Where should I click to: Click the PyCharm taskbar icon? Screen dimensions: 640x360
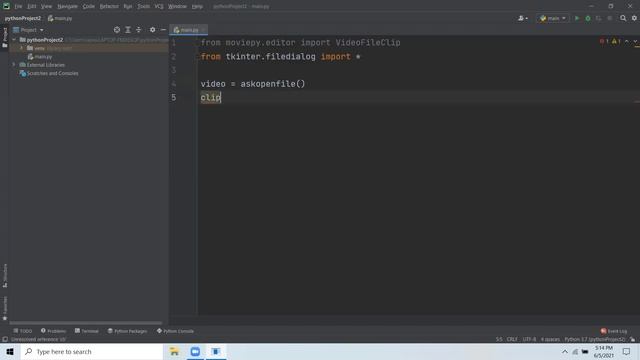(x=216, y=351)
